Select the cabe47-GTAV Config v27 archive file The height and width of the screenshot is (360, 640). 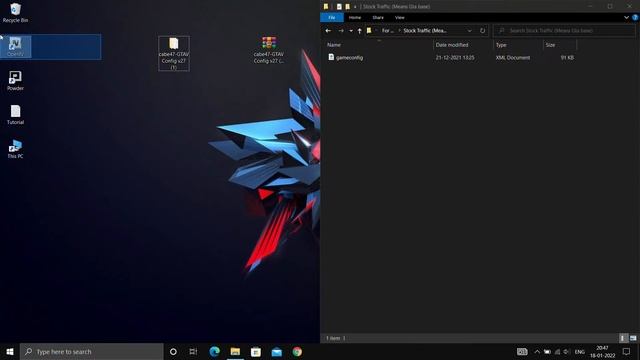(x=269, y=50)
